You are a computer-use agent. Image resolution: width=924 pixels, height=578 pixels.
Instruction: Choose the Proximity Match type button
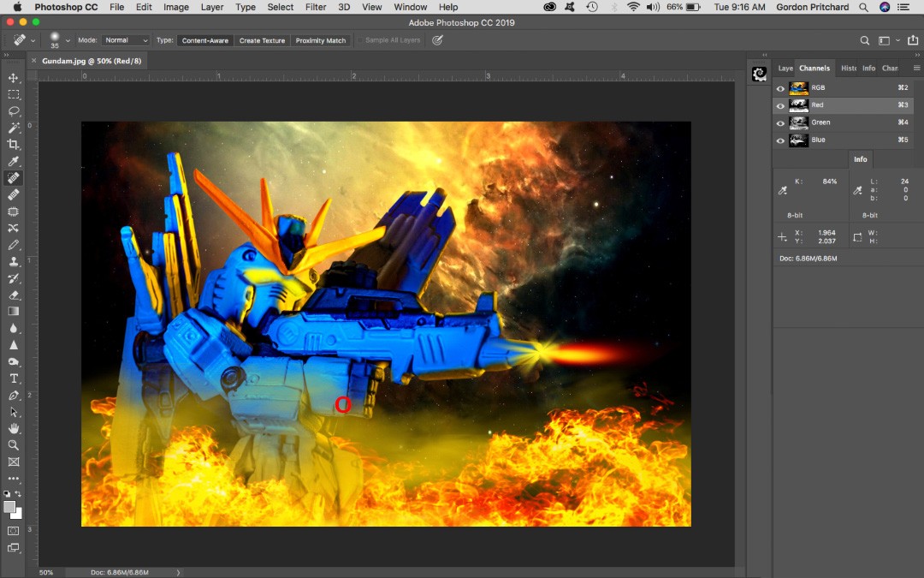[321, 41]
